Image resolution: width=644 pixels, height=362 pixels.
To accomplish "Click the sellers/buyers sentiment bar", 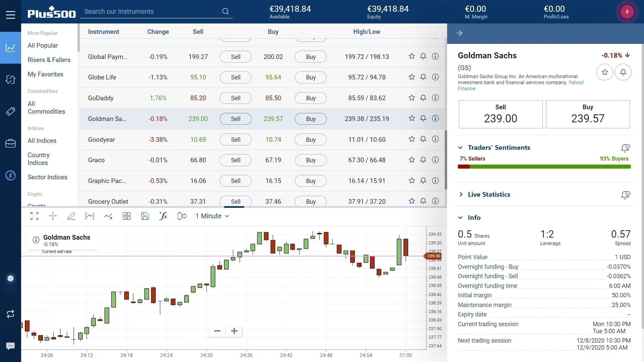I will [544, 167].
